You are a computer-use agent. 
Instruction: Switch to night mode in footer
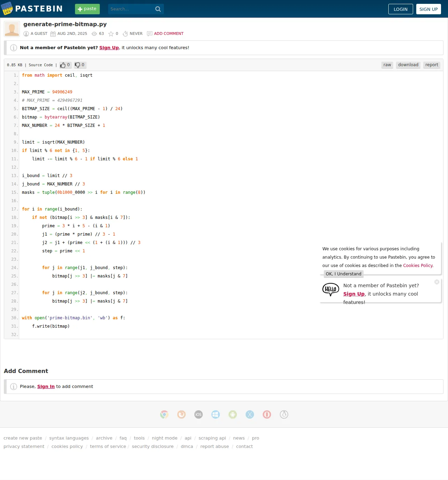165,438
